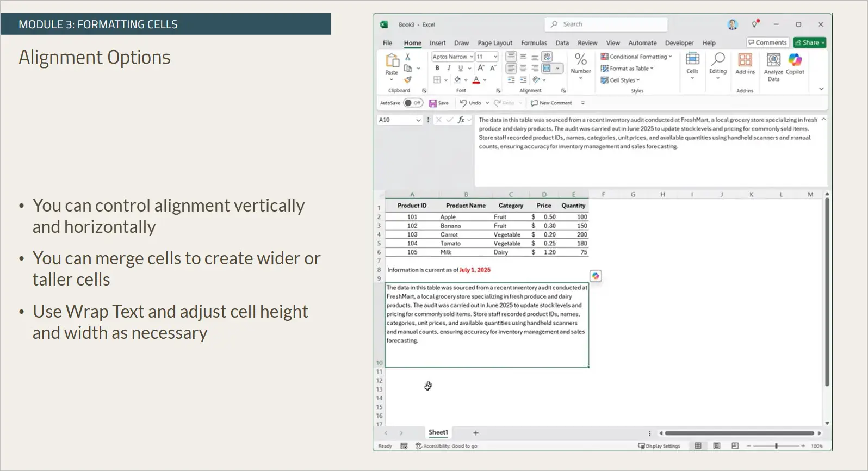Click the Wrap Text icon
Viewport: 868px width, 471px height.
(x=547, y=57)
